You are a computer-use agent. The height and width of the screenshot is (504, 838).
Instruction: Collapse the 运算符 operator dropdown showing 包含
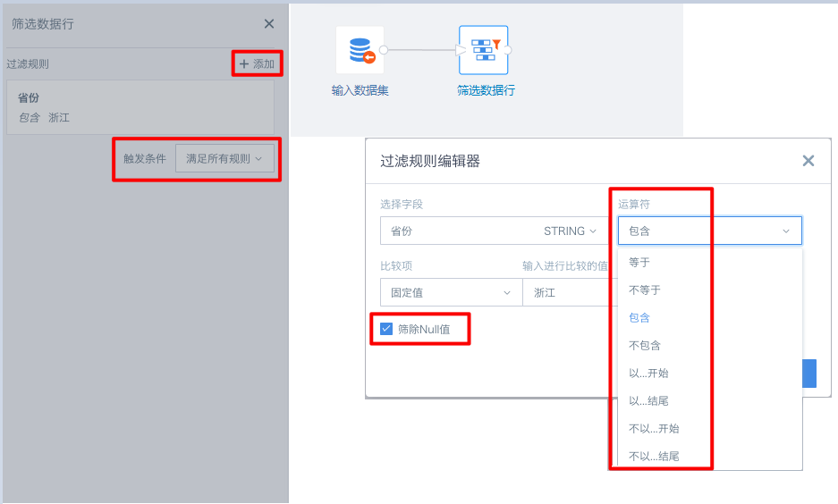709,231
